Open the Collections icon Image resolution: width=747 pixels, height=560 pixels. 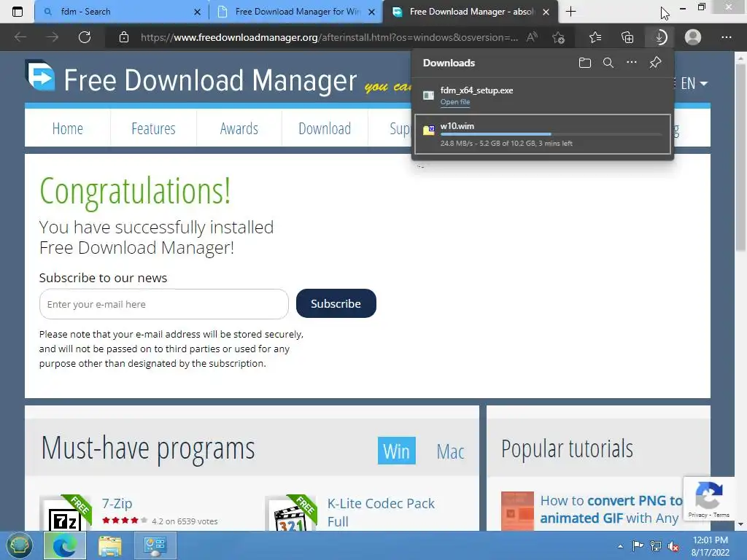[627, 37]
